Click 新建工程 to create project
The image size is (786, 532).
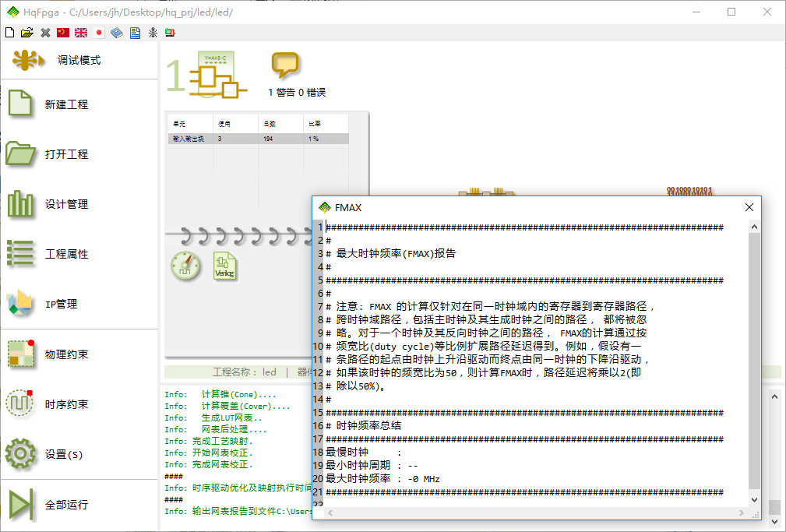pyautogui.click(x=66, y=104)
